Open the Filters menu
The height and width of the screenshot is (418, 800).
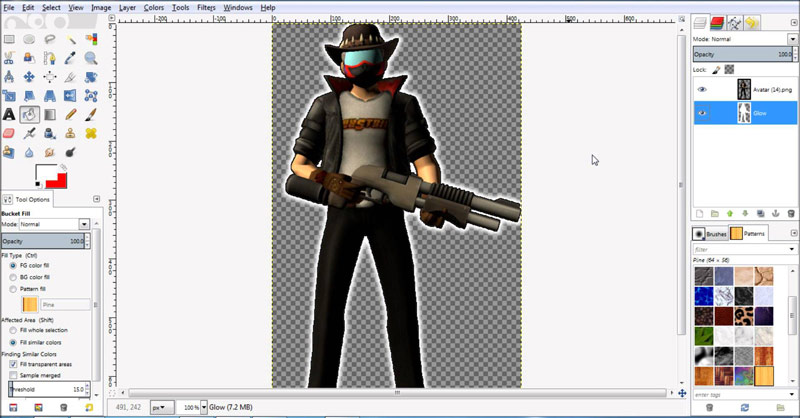[206, 8]
